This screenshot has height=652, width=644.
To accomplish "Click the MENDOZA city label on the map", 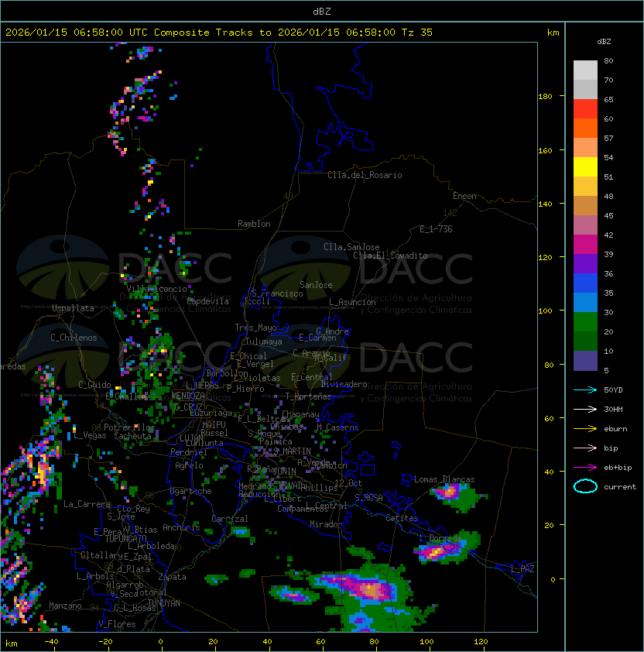I will click(x=188, y=396).
